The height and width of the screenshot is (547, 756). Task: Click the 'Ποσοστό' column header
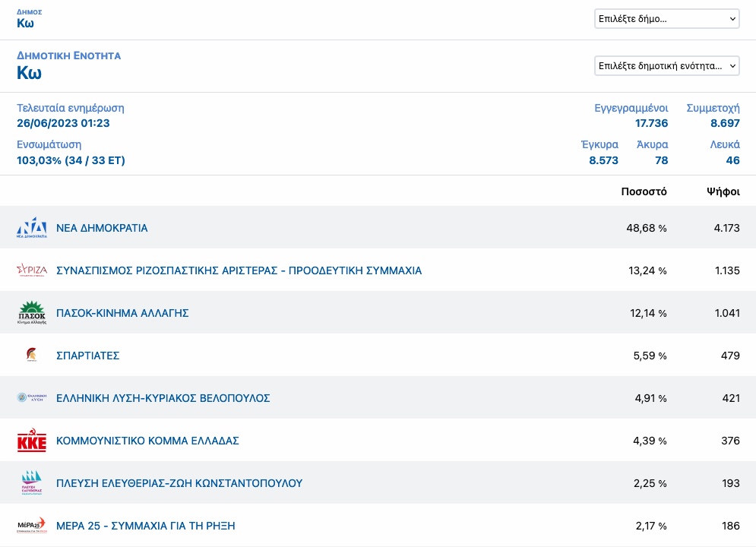coord(644,191)
